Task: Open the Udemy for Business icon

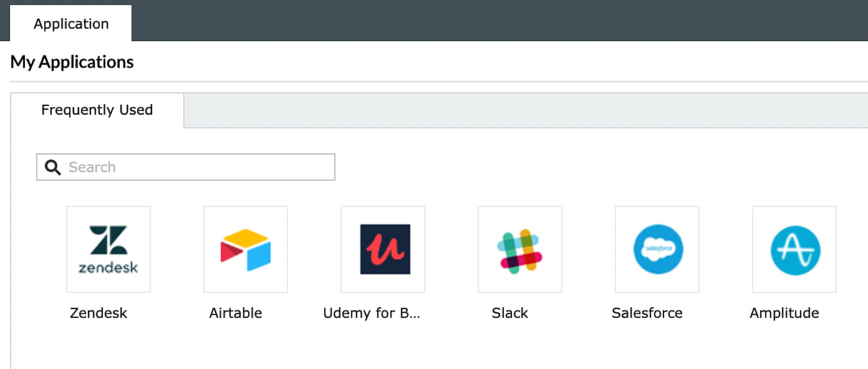Action: (382, 249)
